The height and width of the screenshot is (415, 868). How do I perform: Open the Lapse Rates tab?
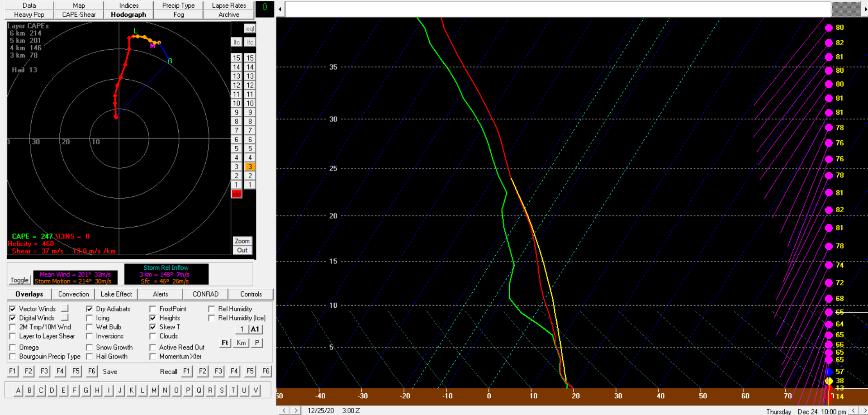(229, 5)
